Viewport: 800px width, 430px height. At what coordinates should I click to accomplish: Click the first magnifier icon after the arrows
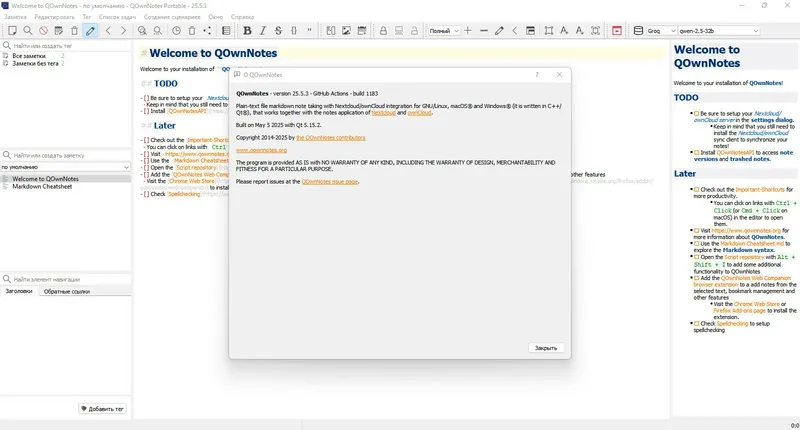[142, 31]
